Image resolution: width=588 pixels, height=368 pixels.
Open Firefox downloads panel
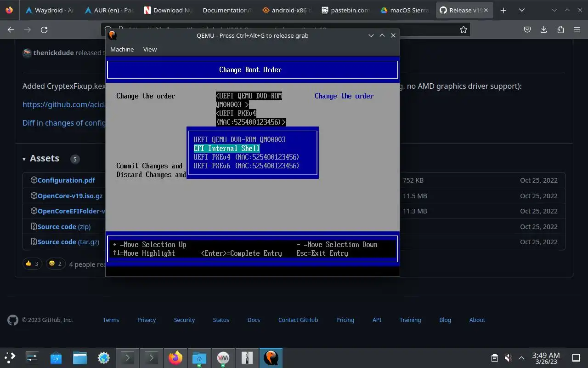[x=543, y=29]
